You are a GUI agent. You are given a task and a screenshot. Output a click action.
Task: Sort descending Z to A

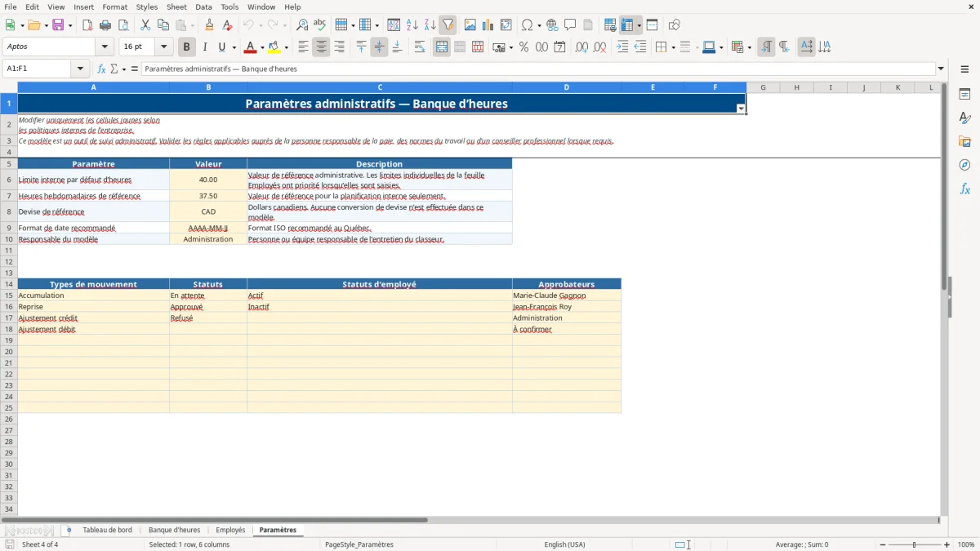430,25
